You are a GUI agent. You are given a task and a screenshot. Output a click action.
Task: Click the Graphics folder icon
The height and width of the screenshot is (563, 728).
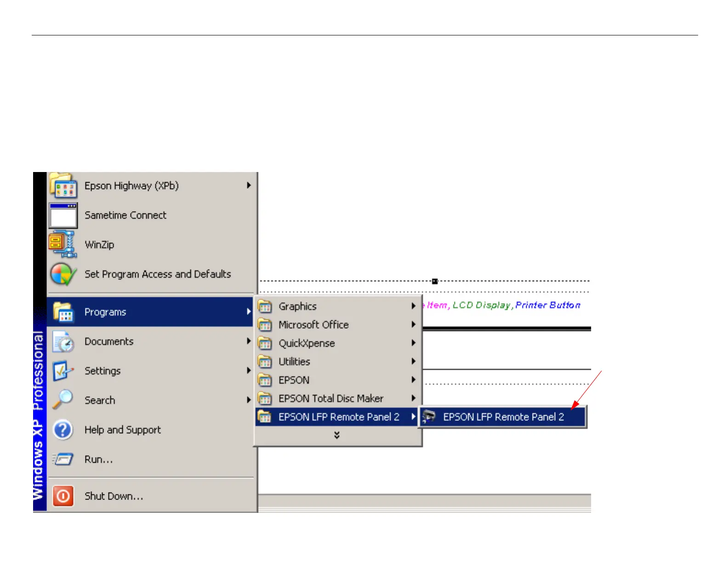[265, 306]
